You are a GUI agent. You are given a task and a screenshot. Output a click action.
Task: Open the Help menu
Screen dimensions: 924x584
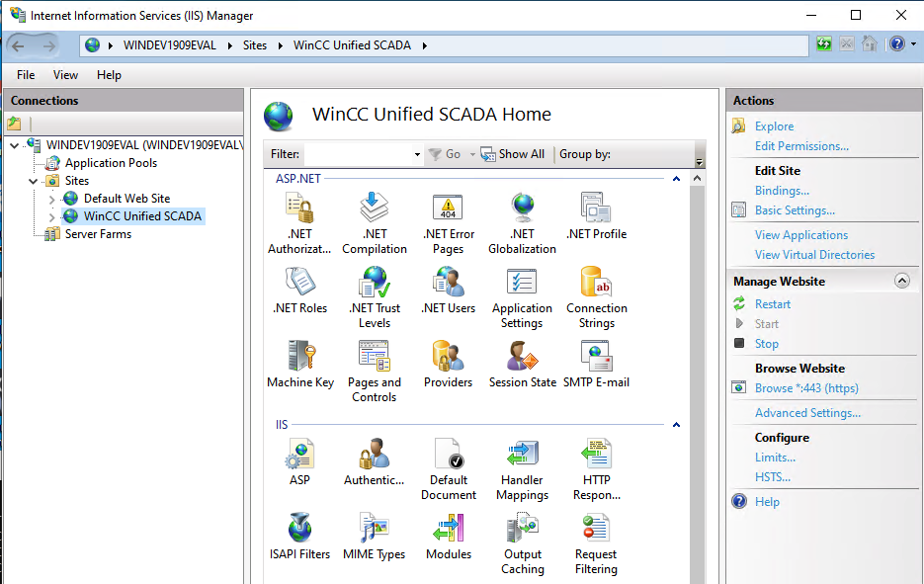tap(109, 75)
